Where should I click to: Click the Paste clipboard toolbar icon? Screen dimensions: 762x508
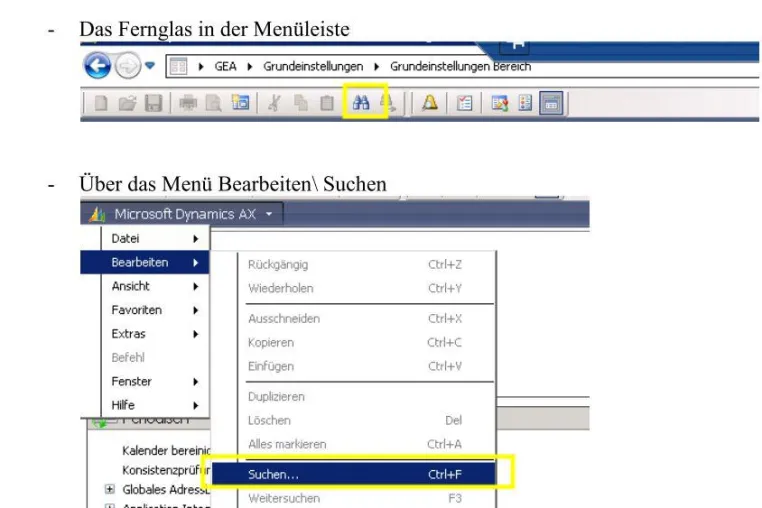[327, 103]
